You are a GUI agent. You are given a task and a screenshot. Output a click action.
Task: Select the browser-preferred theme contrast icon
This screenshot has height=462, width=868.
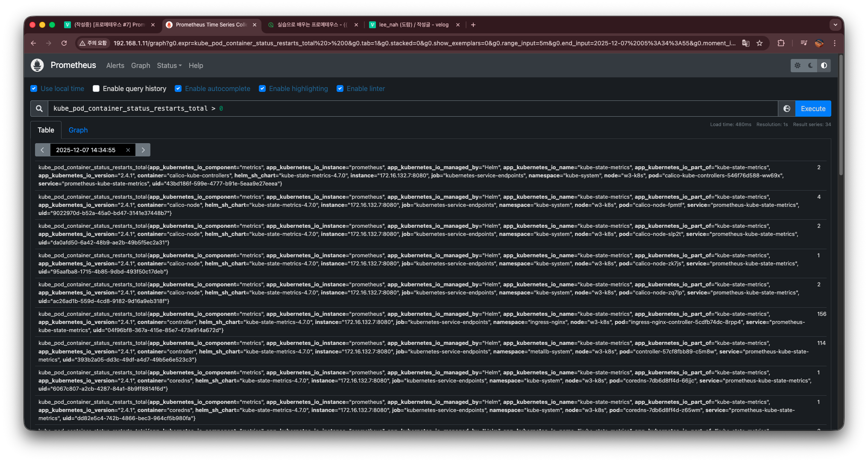click(824, 65)
